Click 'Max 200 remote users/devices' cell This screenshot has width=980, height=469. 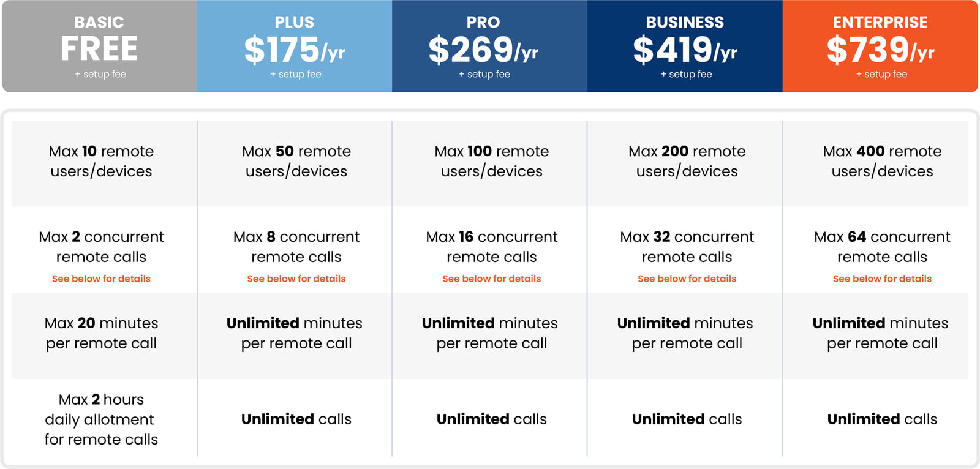685,163
